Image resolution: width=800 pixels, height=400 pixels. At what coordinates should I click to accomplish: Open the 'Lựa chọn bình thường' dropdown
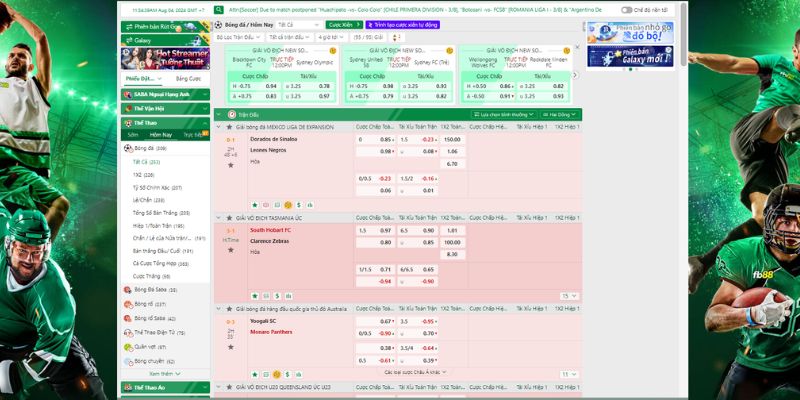pyautogui.click(x=505, y=114)
